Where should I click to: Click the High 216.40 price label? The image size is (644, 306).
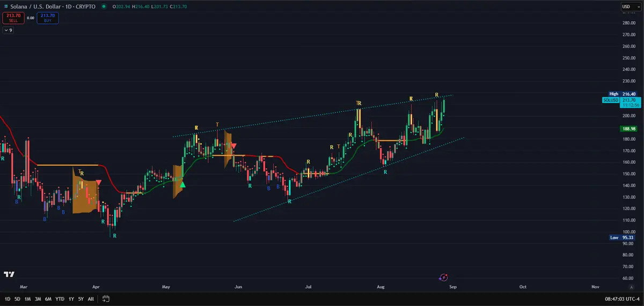pyautogui.click(x=621, y=94)
